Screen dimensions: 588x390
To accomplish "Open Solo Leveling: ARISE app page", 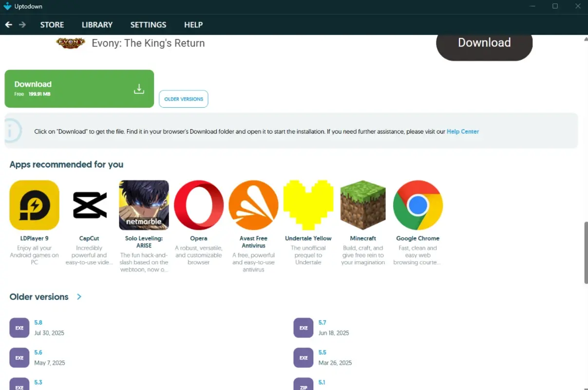I will (x=144, y=205).
